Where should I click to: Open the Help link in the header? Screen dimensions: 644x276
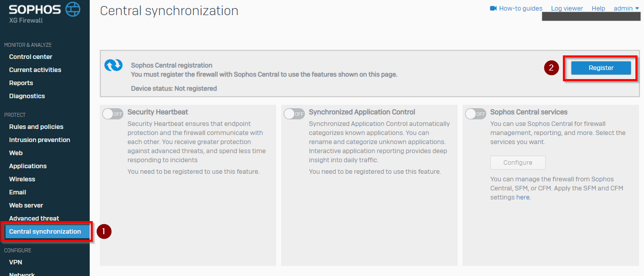598,9
